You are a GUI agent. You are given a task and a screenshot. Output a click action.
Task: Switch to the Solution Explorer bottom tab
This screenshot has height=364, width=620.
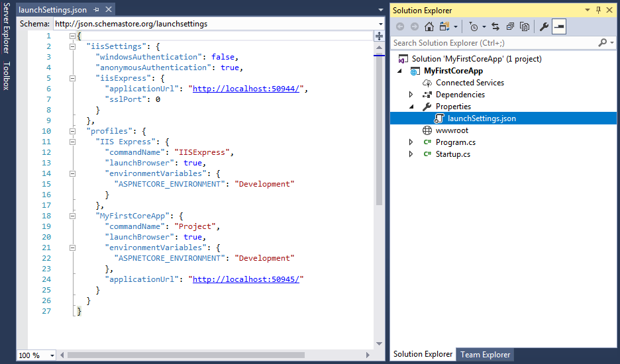[x=423, y=354]
